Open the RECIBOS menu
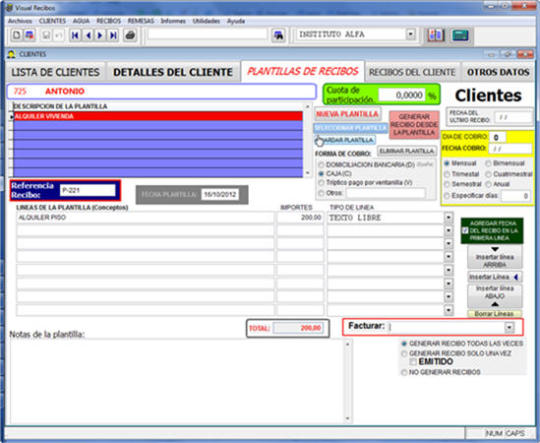The image size is (540, 443). 108,21
